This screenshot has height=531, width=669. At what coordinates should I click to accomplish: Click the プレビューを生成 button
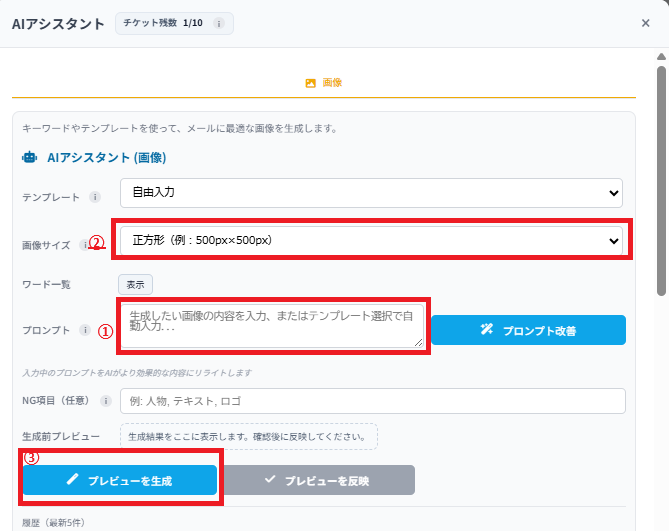click(x=120, y=480)
